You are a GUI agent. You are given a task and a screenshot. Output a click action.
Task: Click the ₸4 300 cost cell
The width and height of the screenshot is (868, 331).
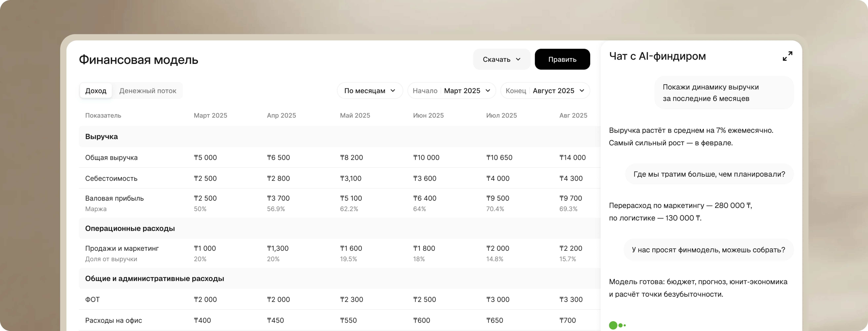point(571,178)
